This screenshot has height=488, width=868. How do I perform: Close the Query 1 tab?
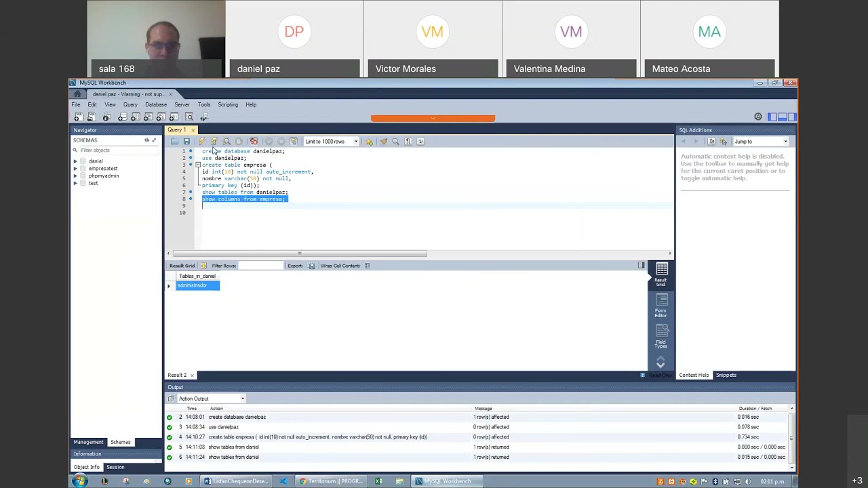(x=193, y=130)
